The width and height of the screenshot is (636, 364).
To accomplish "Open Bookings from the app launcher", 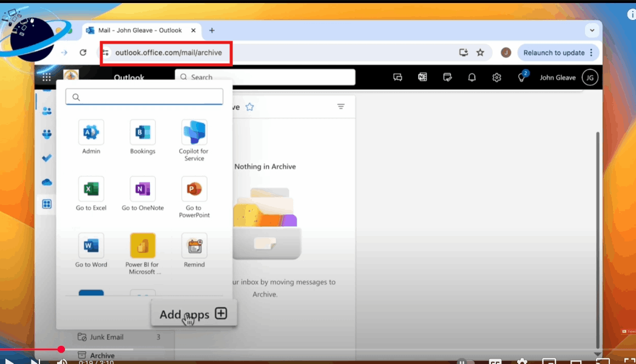I will pyautogui.click(x=142, y=136).
